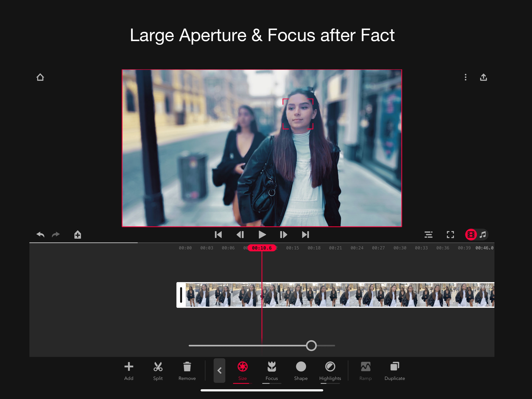Switch to video track mode
Screen dimensions: 532x399
coord(471,235)
